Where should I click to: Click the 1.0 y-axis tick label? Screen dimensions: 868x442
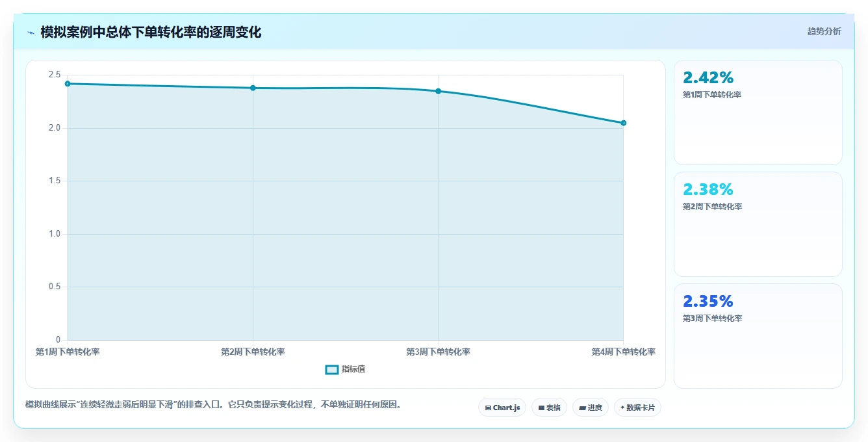coord(55,234)
